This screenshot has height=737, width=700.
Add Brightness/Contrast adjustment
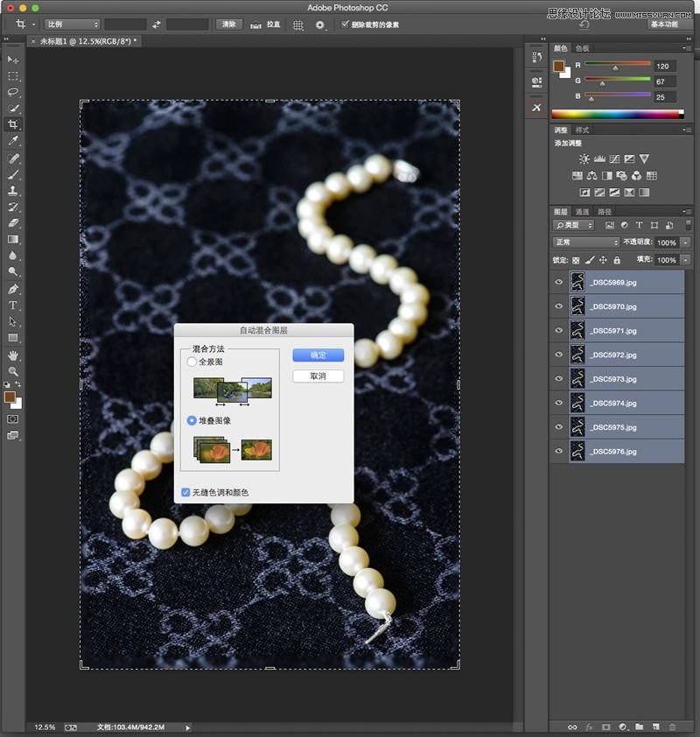pos(584,159)
